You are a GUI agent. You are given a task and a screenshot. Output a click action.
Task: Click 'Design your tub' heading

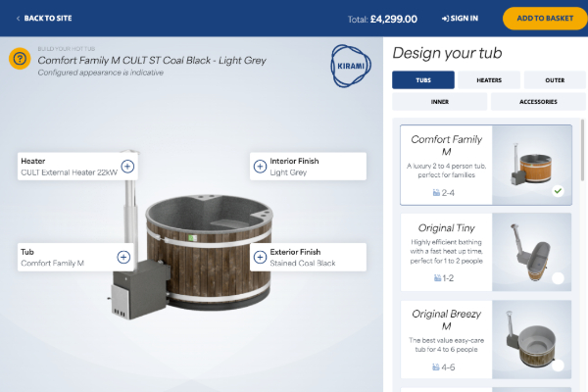point(447,53)
